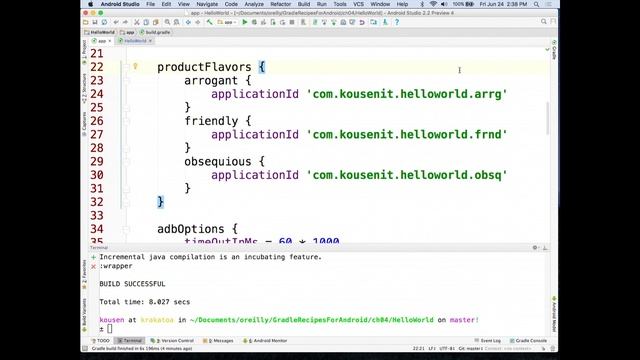Click the Revert undo-arrow VCS icon
This screenshot has height=360, width=640.
pyautogui.click(x=362, y=22)
